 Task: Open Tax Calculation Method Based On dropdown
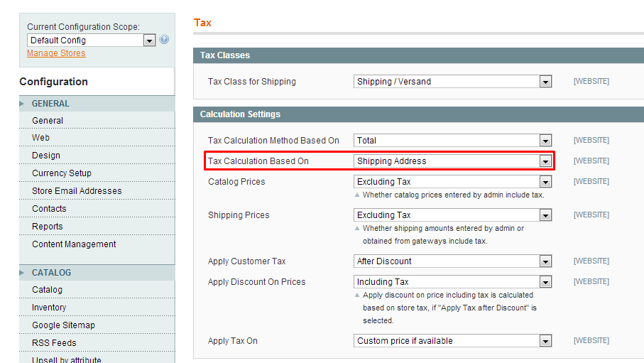click(x=452, y=141)
